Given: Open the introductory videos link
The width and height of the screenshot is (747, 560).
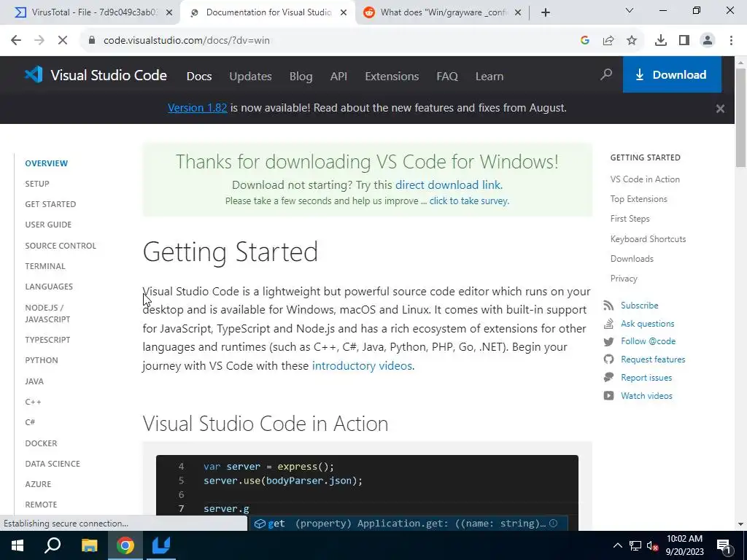Looking at the screenshot, I should pyautogui.click(x=363, y=366).
